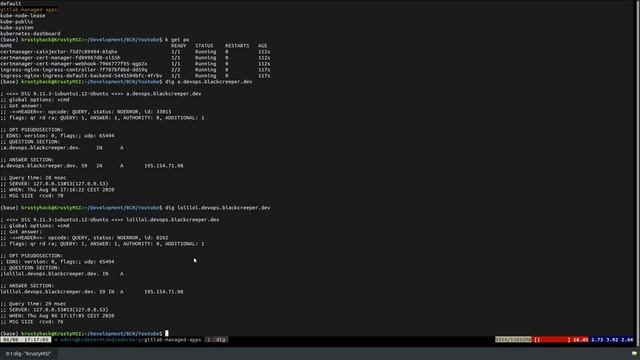Click the STATUS column header
Image resolution: width=640 pixels, height=360 pixels.
(204, 46)
